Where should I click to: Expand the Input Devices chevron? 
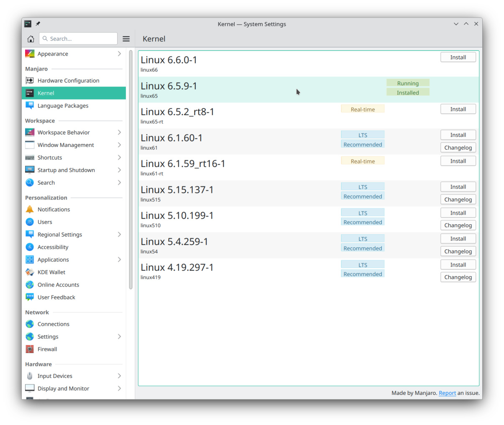tap(119, 376)
